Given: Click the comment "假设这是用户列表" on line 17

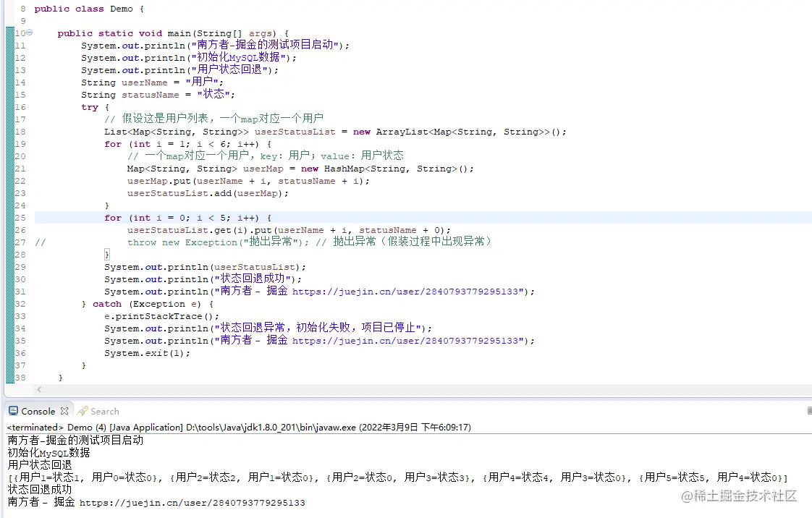Looking at the screenshot, I should tap(214, 119).
